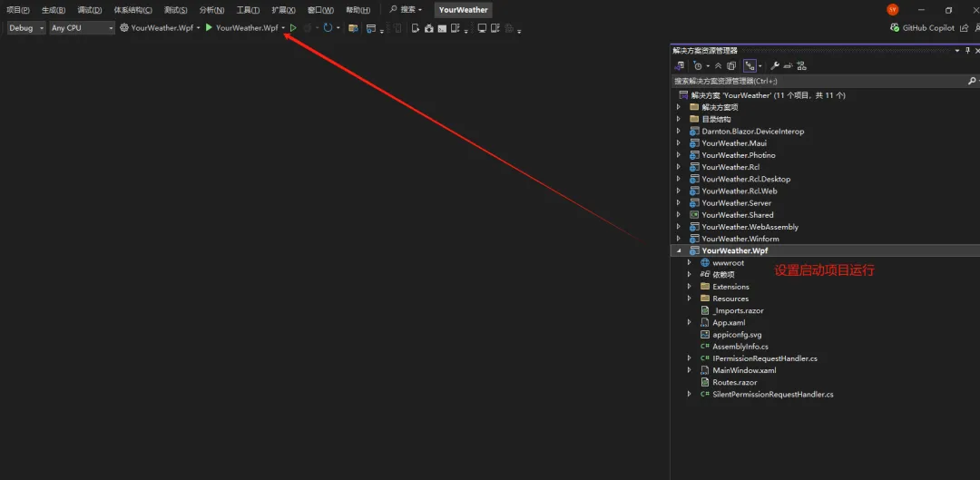The image size is (980, 480).
Task: Open the dropdown arrow next to the restart icon
Action: [338, 28]
